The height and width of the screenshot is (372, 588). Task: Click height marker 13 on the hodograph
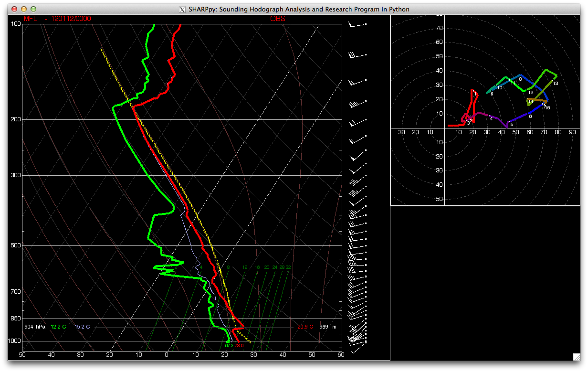pos(556,84)
